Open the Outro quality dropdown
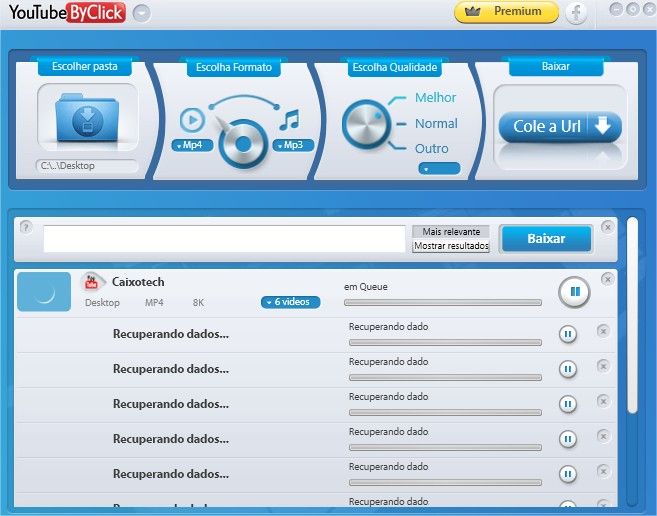The image size is (657, 516). click(x=439, y=169)
